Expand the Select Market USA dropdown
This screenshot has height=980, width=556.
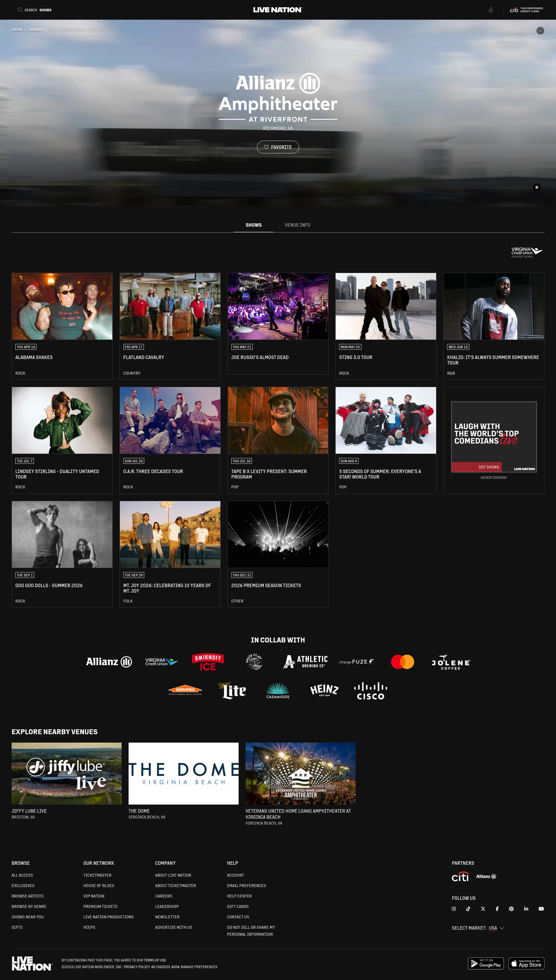[496, 928]
